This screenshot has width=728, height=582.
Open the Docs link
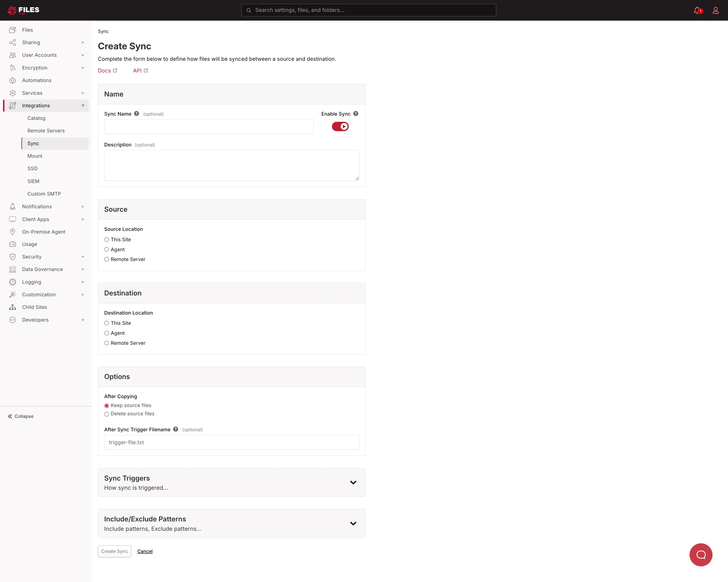(x=107, y=71)
